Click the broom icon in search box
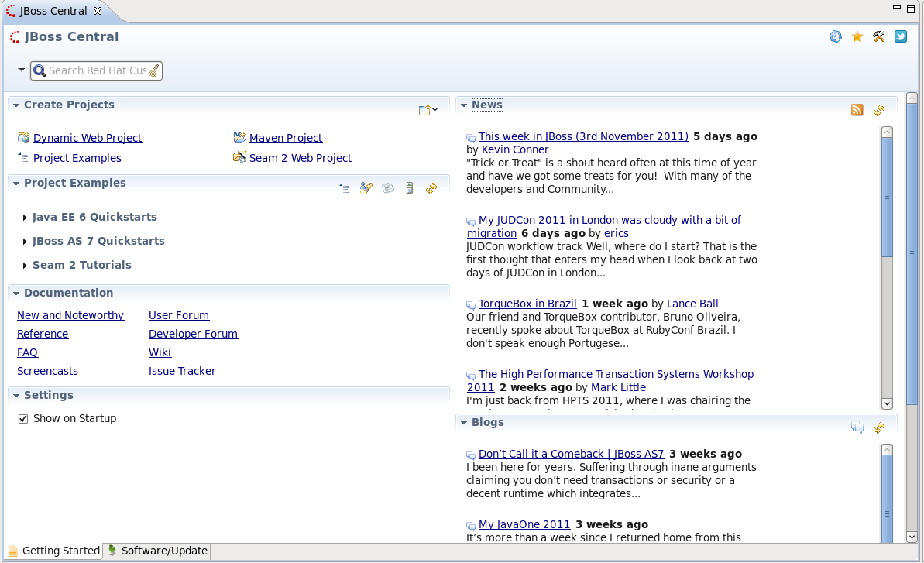Screen dimensions: 924x563 coord(153,70)
